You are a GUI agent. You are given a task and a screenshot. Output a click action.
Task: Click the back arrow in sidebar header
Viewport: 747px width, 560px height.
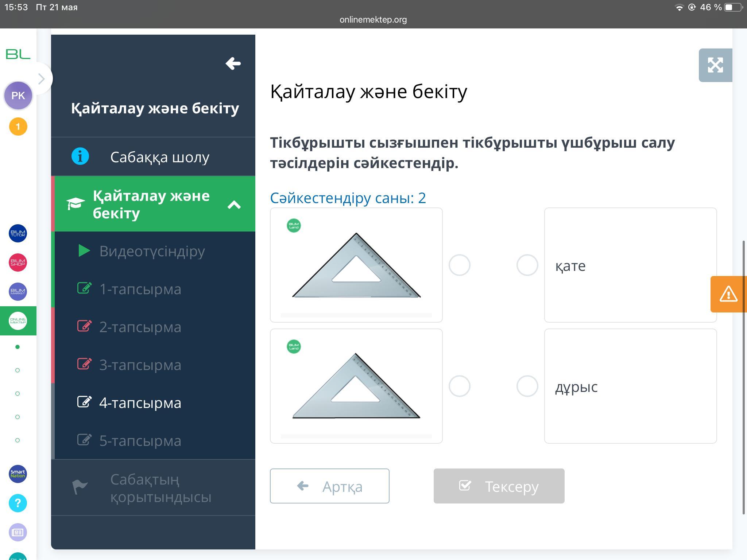233,64
